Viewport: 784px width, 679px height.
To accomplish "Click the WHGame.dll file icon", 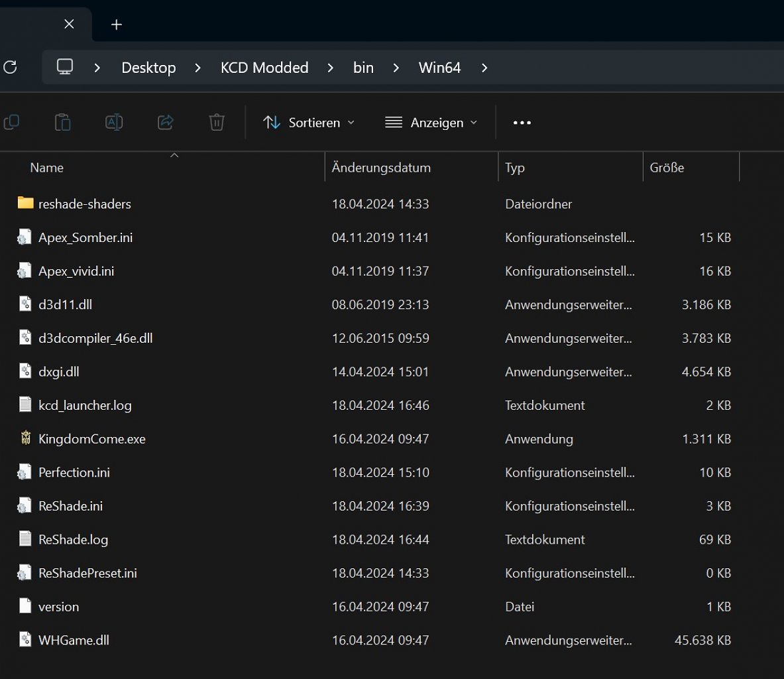I will [x=25, y=639].
